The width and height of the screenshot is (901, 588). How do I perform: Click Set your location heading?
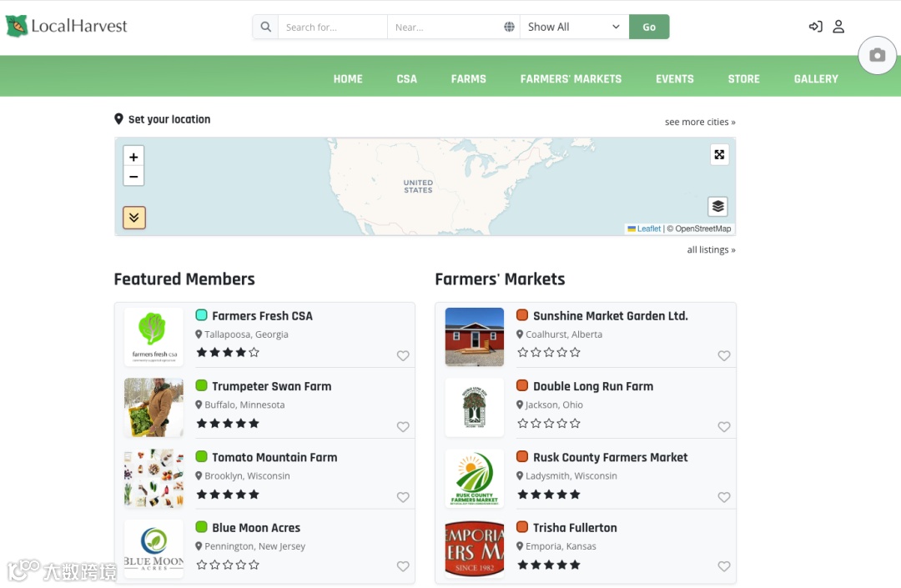[x=169, y=119]
